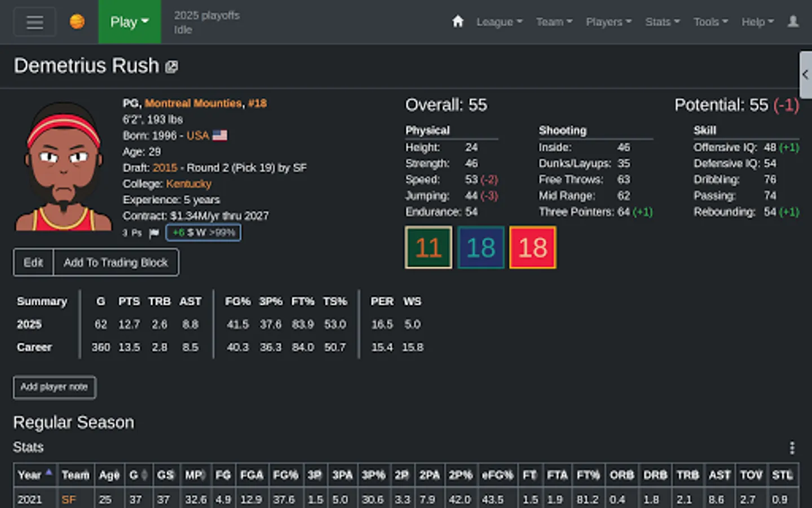Click the USA flag icon
This screenshot has width=812, height=508.
pos(220,135)
